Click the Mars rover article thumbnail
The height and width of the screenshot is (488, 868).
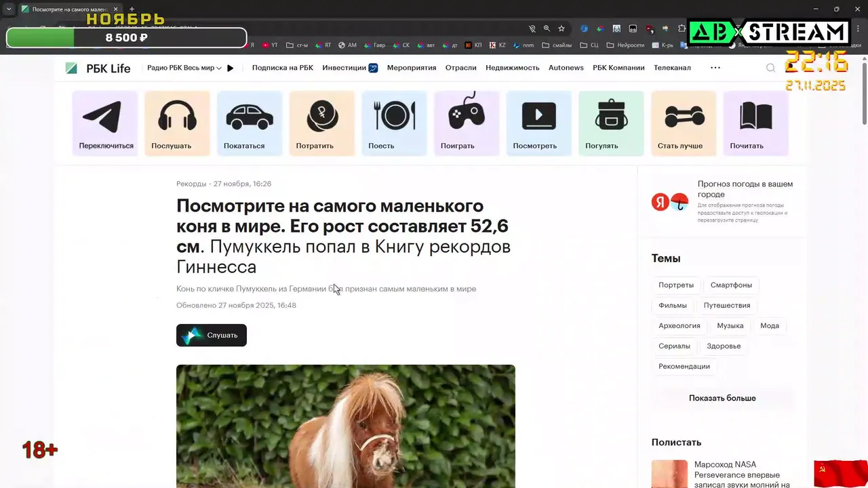669,474
